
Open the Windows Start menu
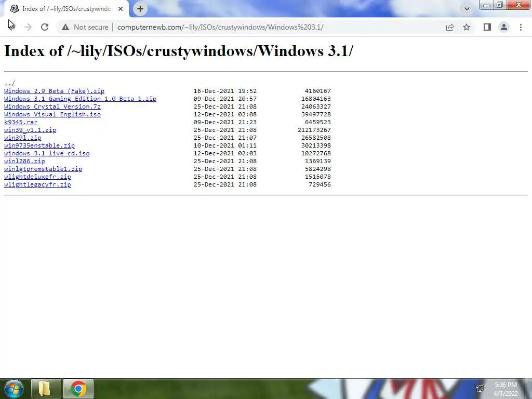pos(14,389)
